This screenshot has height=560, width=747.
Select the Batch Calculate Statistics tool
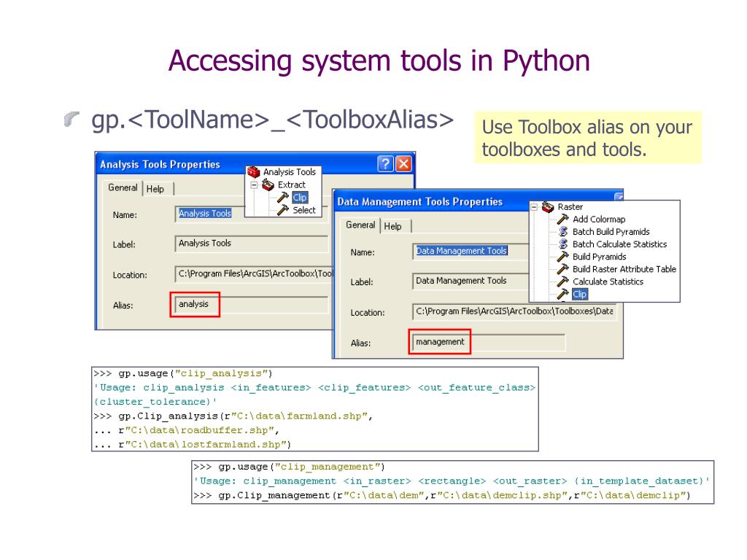[619, 244]
